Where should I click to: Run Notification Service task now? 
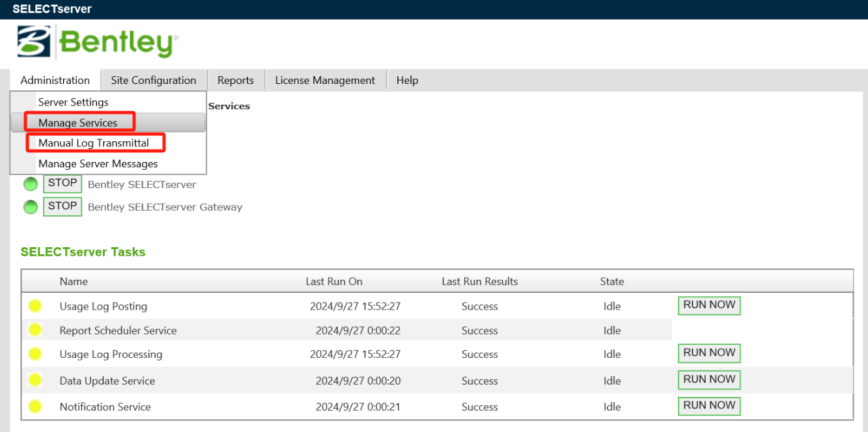tap(709, 406)
